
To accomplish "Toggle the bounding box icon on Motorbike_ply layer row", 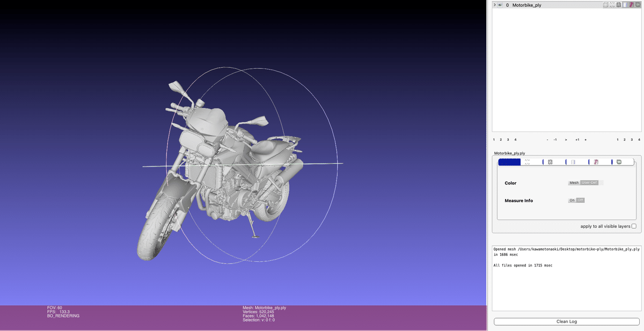I will coord(606,4).
